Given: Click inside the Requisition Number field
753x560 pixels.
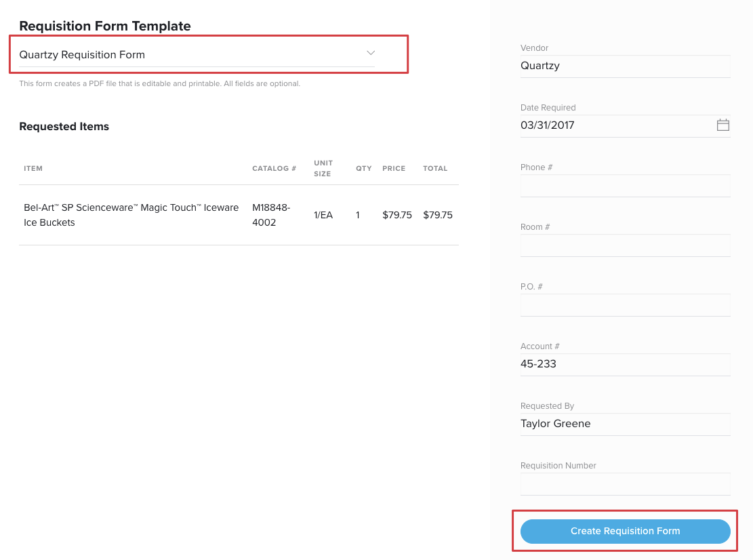Looking at the screenshot, I should (x=625, y=483).
